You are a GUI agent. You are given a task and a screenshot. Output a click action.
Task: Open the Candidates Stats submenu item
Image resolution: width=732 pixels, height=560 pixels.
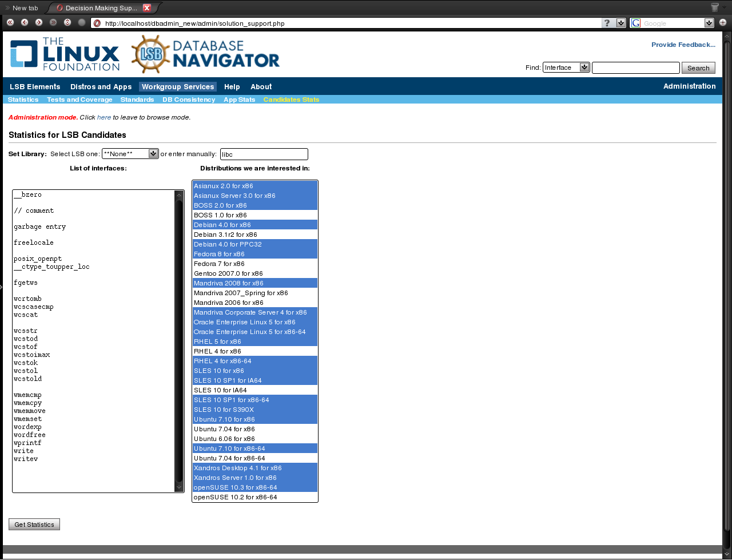(x=291, y=100)
